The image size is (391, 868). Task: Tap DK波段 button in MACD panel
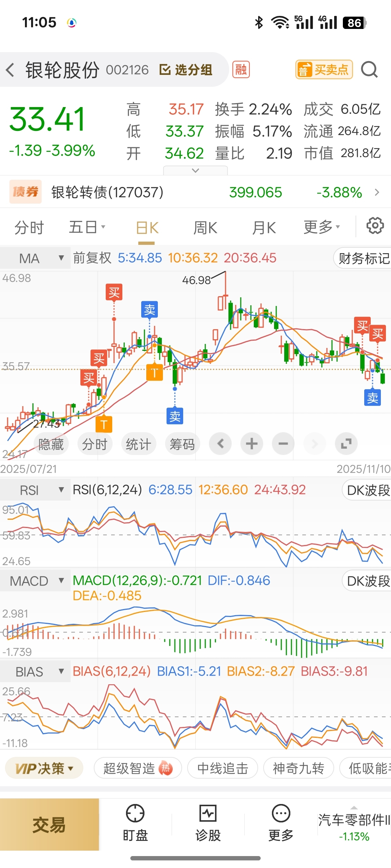pyautogui.click(x=367, y=581)
